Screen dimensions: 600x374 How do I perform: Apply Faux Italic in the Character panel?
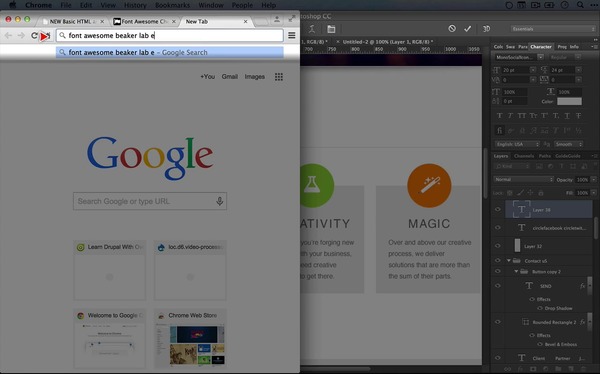coord(510,116)
